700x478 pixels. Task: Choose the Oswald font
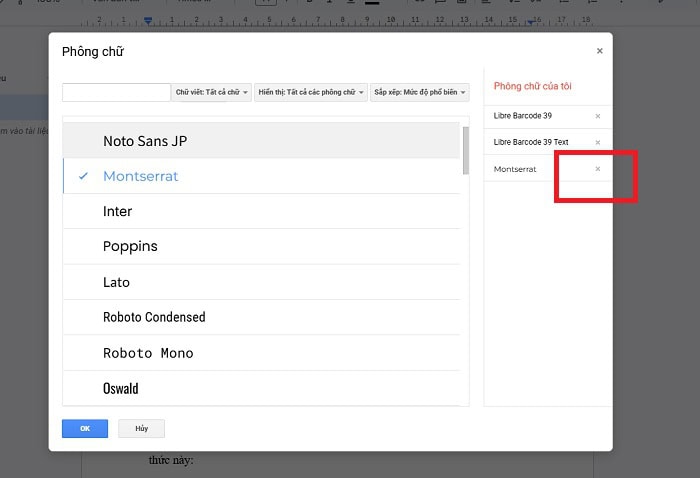121,388
